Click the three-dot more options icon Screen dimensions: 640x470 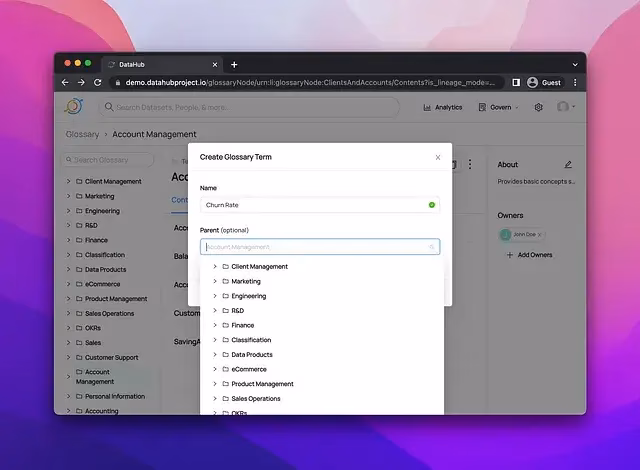[x=470, y=164]
